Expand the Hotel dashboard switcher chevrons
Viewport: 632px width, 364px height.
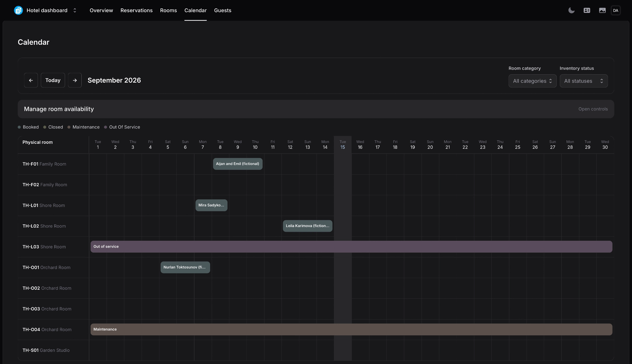point(75,10)
